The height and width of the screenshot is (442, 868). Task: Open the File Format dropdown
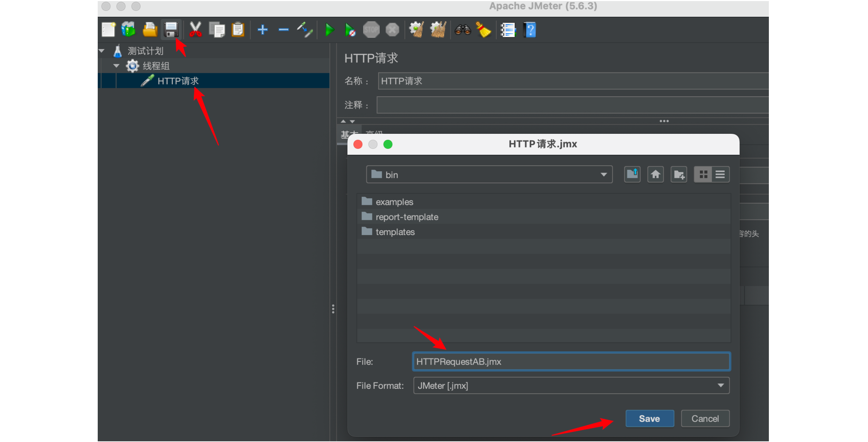point(571,386)
